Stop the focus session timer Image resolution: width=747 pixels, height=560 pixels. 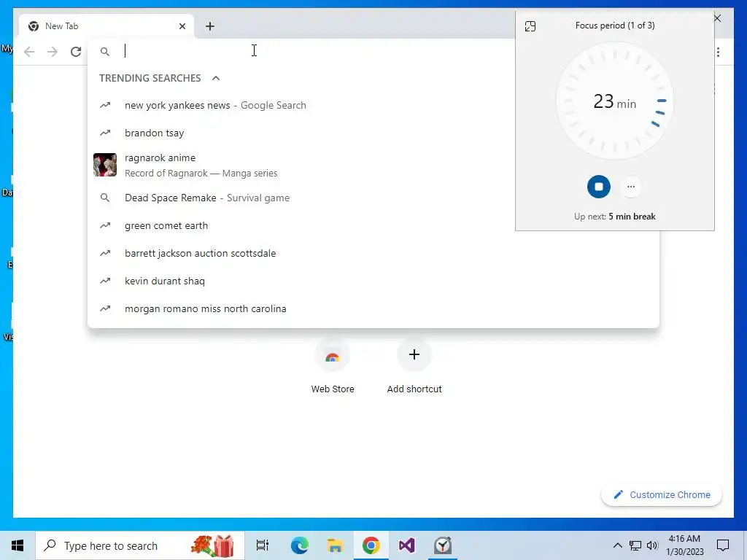598,187
